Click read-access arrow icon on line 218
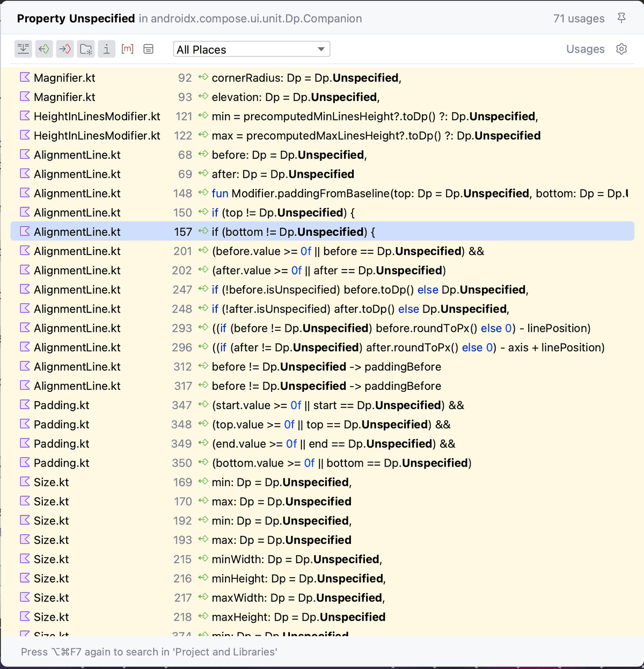This screenshot has height=669, width=644. (203, 617)
